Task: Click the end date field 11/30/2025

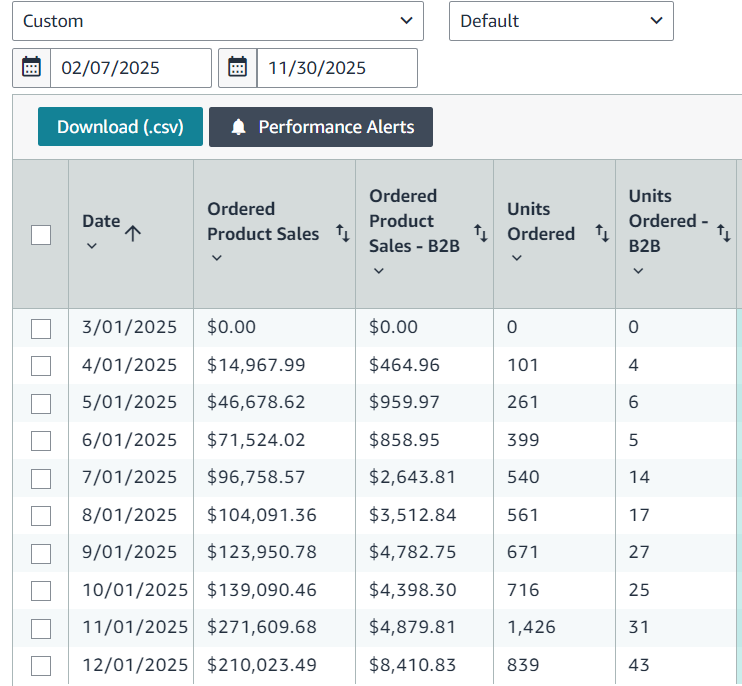Action: tap(336, 68)
